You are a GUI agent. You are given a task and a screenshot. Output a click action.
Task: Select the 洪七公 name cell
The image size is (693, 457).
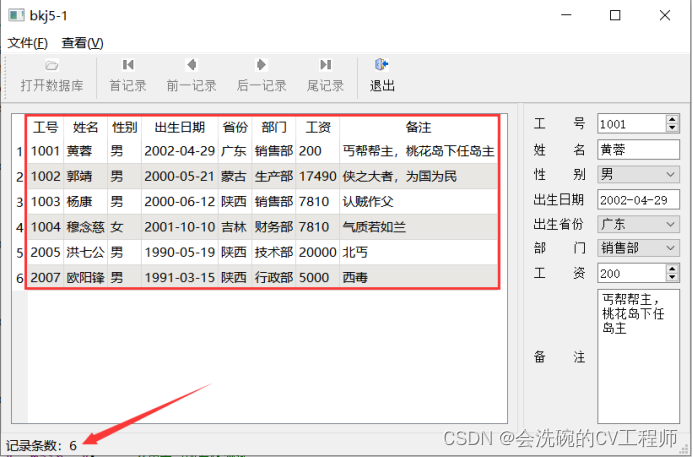[86, 252]
